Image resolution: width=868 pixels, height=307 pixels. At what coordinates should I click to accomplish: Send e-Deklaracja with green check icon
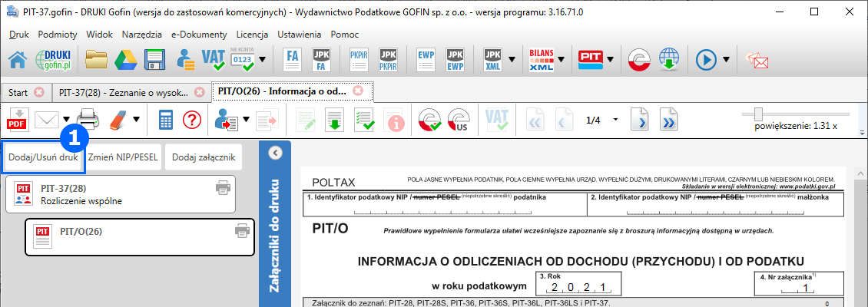click(x=429, y=119)
